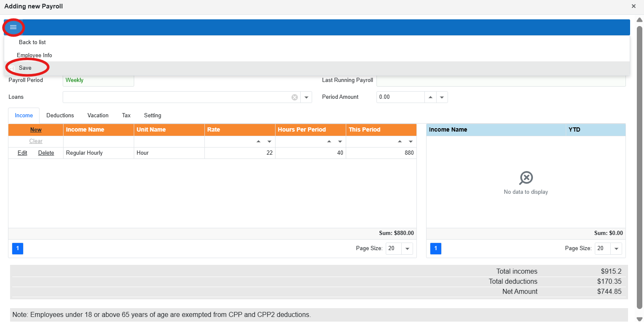This screenshot has width=644, height=322.
Task: Increment Hours Per Period filter up
Action: coord(329,142)
